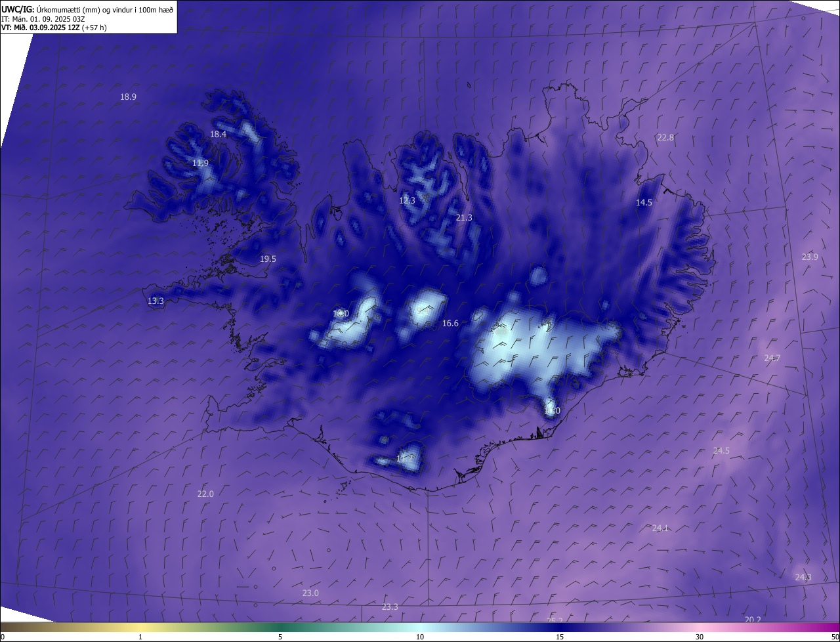Click the 24.1 value on the map
840x642 pixels.
[660, 528]
